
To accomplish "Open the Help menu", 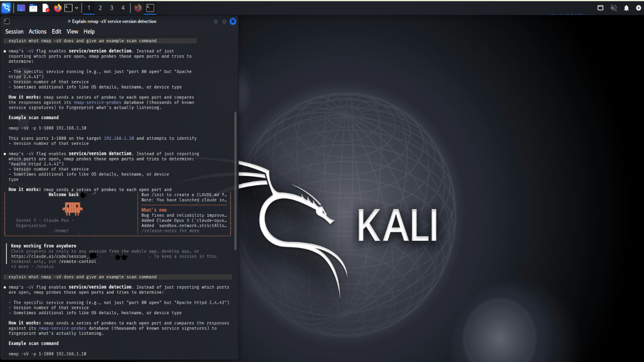I will coord(89,32).
